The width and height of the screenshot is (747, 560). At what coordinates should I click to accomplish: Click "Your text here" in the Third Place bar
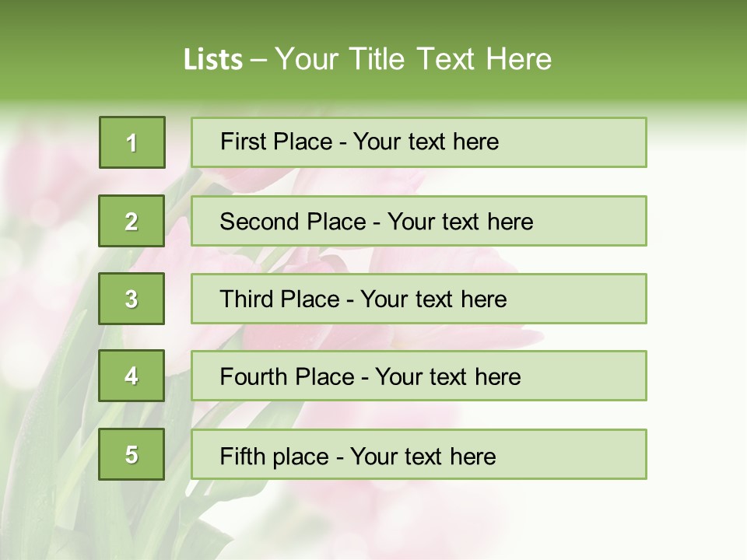433,299
